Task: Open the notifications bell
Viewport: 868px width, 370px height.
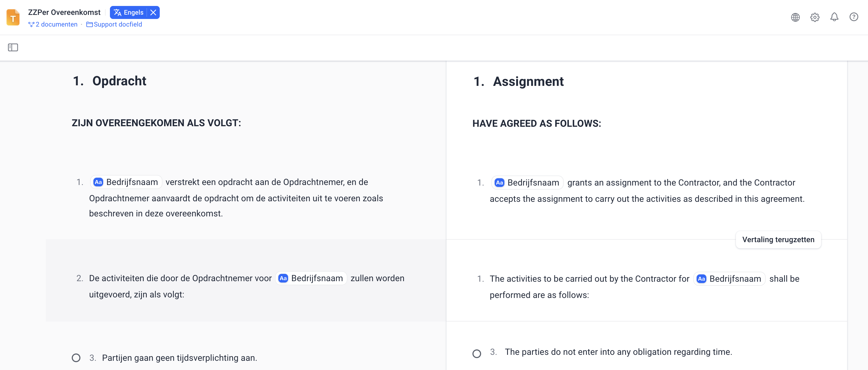Action: [x=834, y=17]
